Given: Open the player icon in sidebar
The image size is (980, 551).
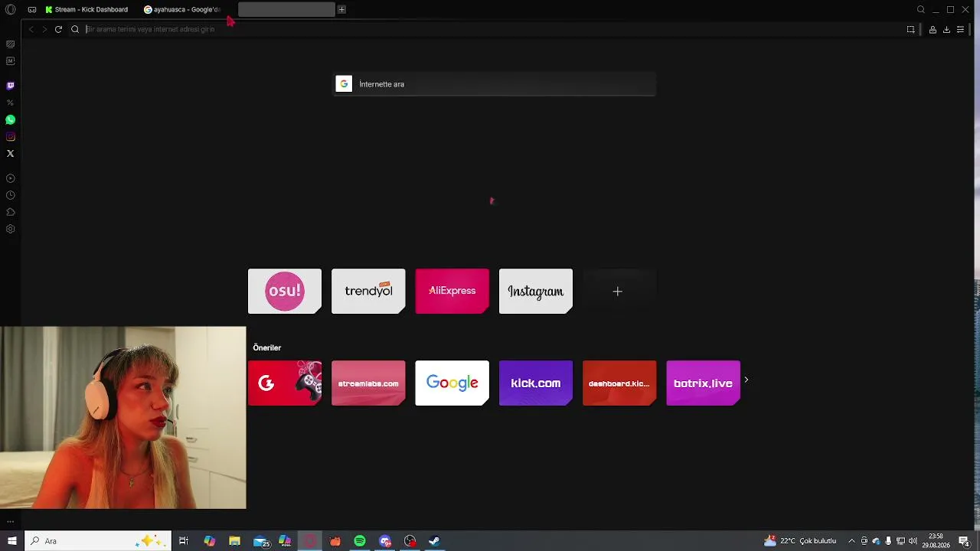Looking at the screenshot, I should [11, 178].
